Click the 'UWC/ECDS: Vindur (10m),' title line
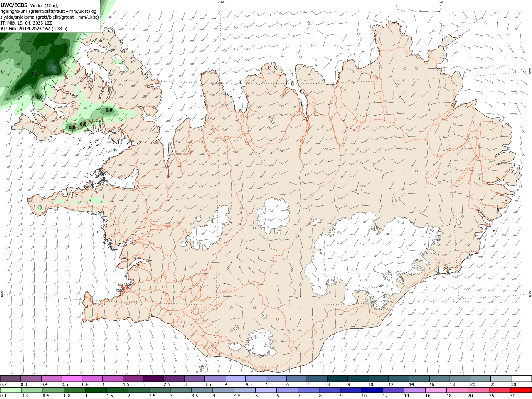 click(30, 5)
